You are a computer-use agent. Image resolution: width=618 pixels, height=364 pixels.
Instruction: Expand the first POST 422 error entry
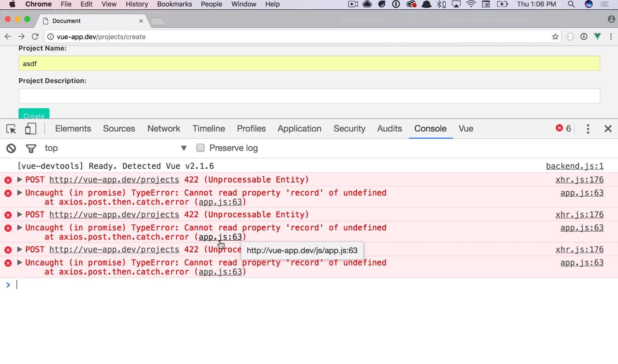point(20,180)
